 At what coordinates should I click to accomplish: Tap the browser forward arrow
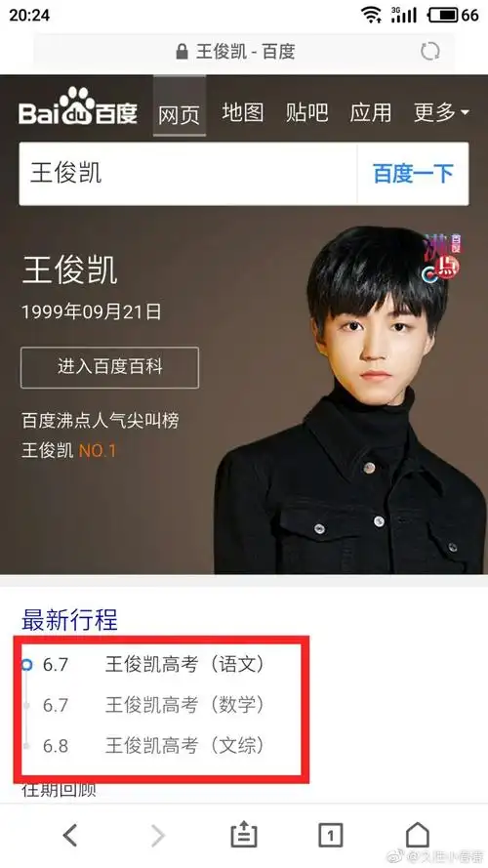[158, 834]
